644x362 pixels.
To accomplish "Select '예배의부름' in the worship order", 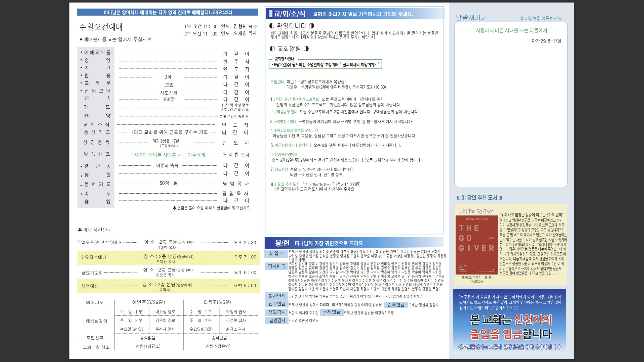I will coord(97,53).
